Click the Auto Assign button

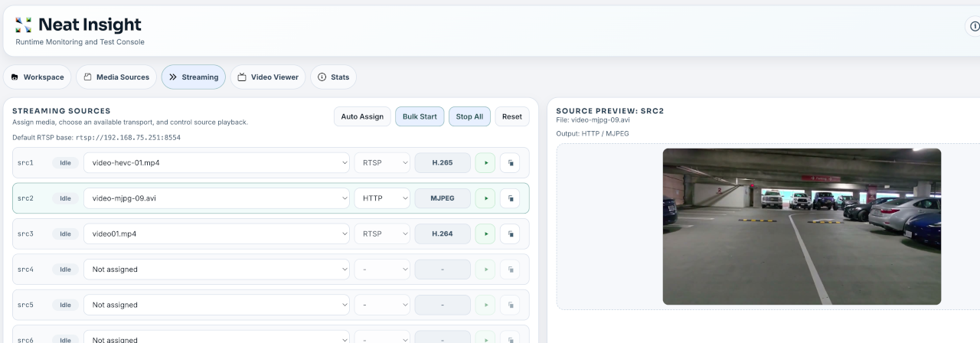[362, 116]
